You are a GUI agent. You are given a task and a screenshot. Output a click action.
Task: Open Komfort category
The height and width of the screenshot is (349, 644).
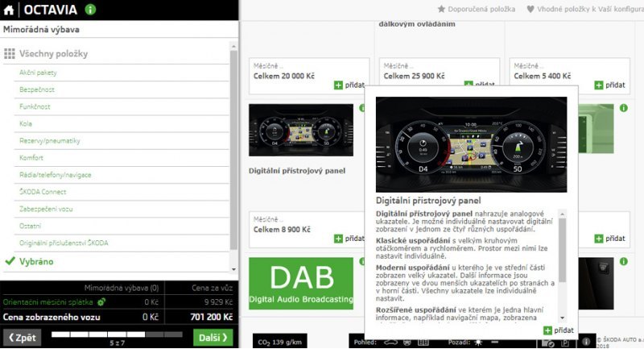[122, 158]
